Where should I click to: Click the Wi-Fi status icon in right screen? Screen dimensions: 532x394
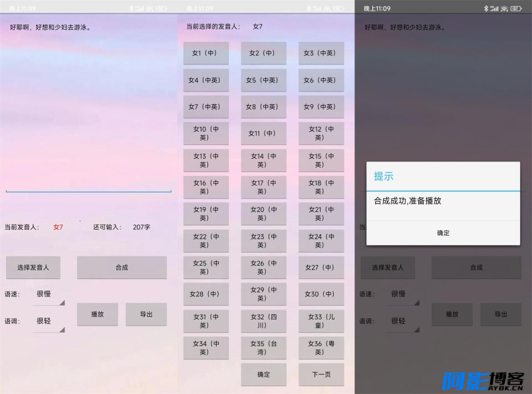(504, 9)
